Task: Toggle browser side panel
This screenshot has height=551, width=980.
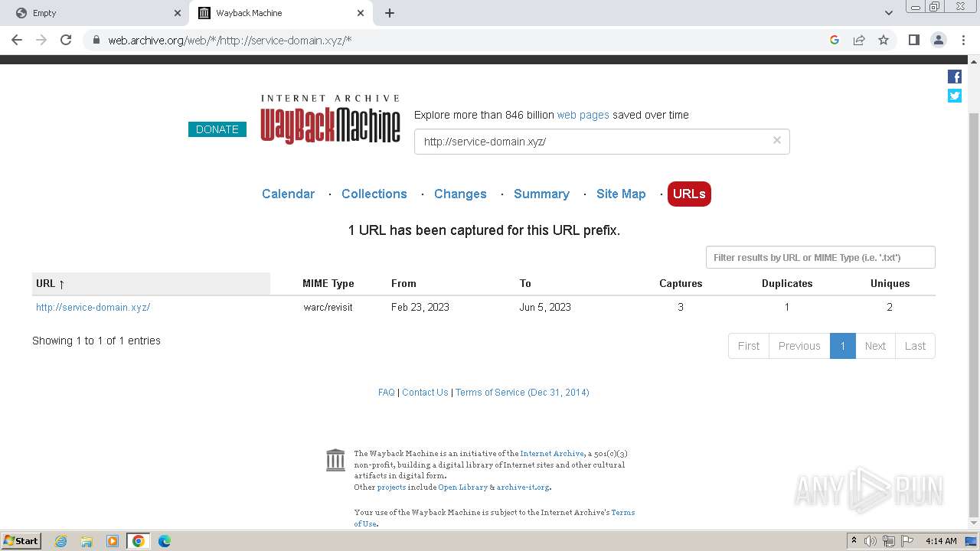Action: (913, 40)
